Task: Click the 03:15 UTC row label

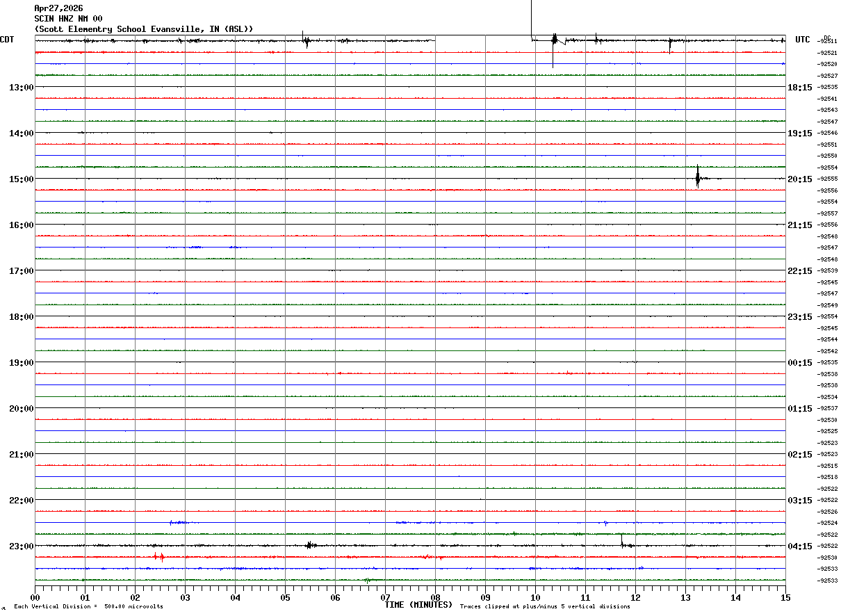Action: [799, 500]
